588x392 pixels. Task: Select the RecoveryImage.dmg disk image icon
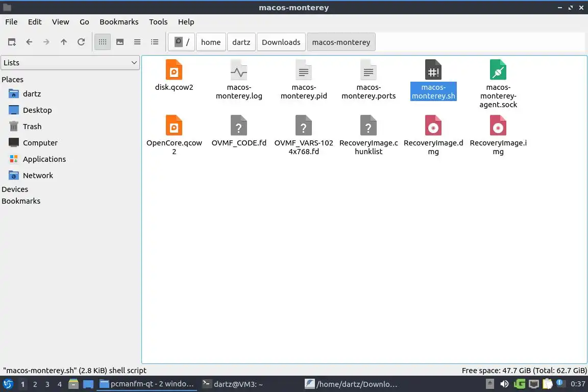(x=433, y=126)
